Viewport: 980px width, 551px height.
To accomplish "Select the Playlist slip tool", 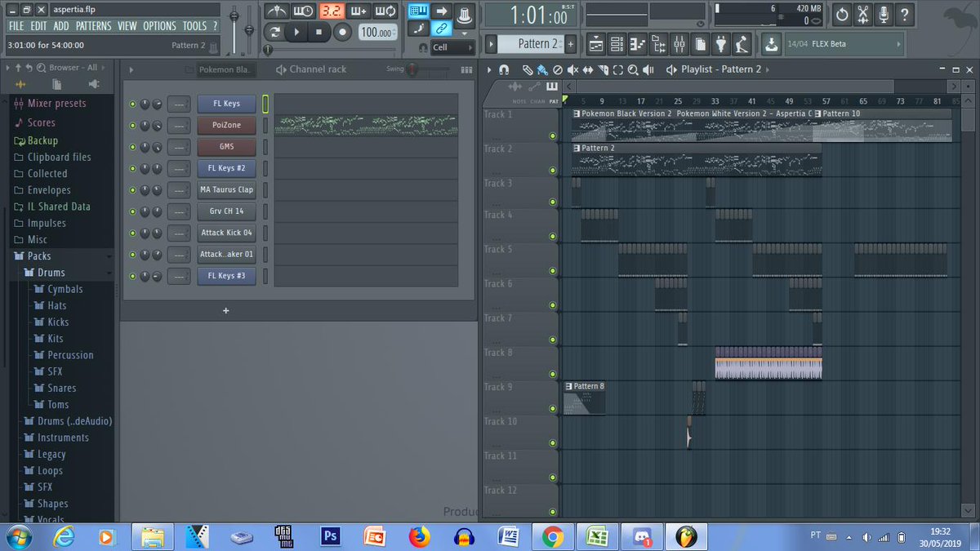I will (587, 69).
